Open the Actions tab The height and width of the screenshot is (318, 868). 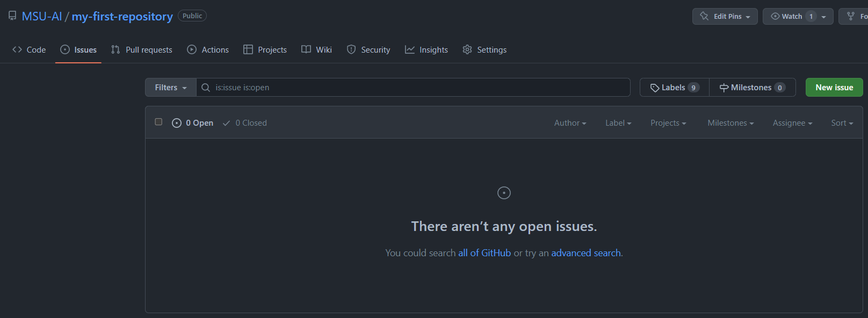tap(208, 49)
